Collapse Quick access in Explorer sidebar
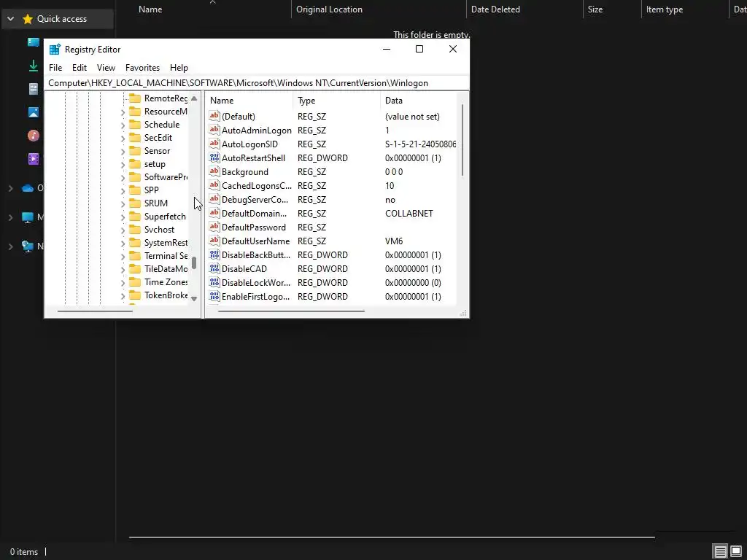The height and width of the screenshot is (560, 747). 10,19
